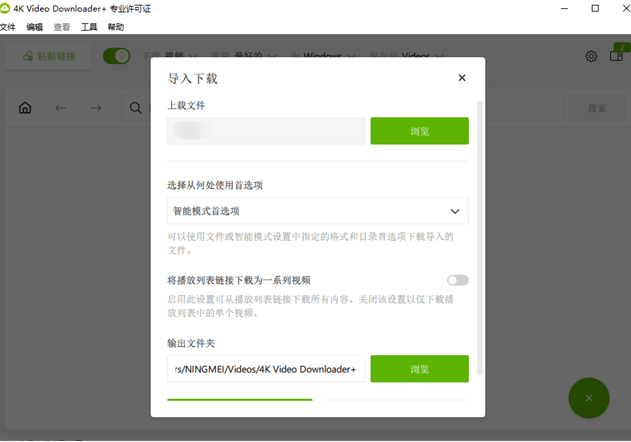Click the 搜索 button

coord(597,108)
